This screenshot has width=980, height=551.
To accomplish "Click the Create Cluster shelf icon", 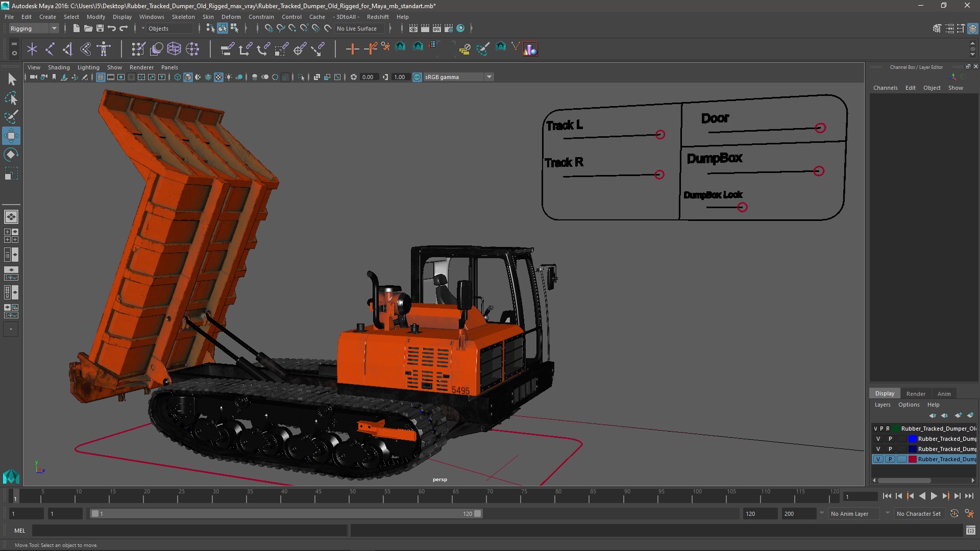I will [192, 49].
